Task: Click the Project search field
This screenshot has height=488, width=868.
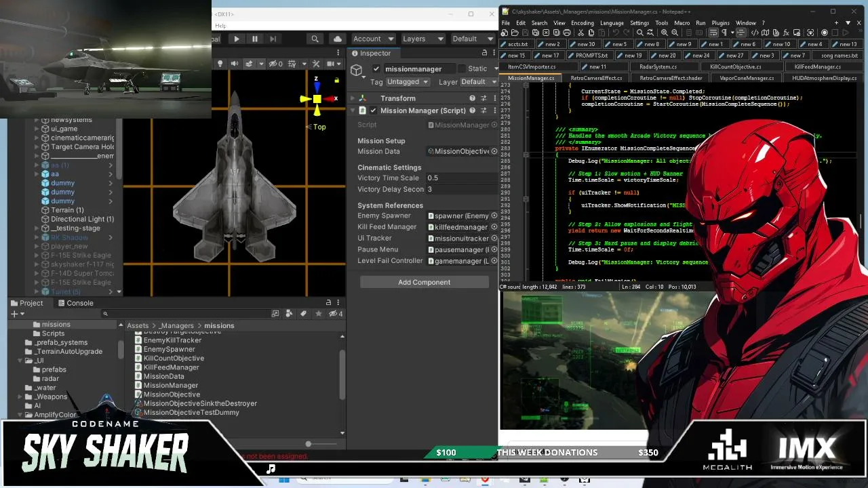Action: [x=186, y=314]
